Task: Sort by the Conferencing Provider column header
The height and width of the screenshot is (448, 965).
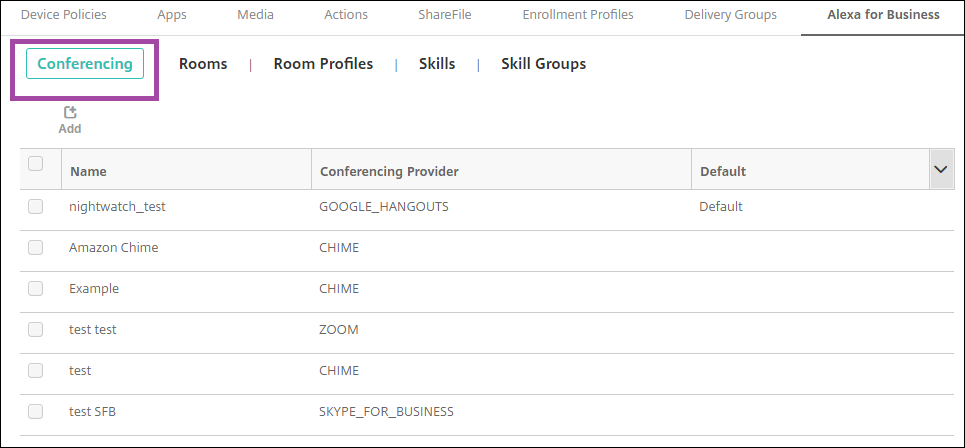Action: tap(389, 172)
